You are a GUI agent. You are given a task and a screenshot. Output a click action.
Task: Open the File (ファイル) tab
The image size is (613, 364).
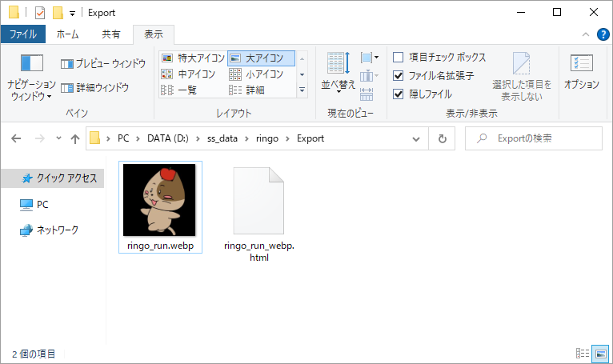click(x=23, y=34)
